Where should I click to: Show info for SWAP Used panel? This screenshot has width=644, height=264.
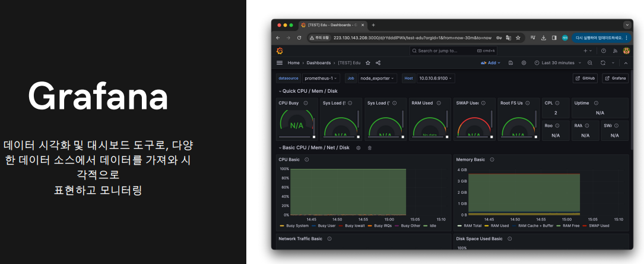pos(484,103)
